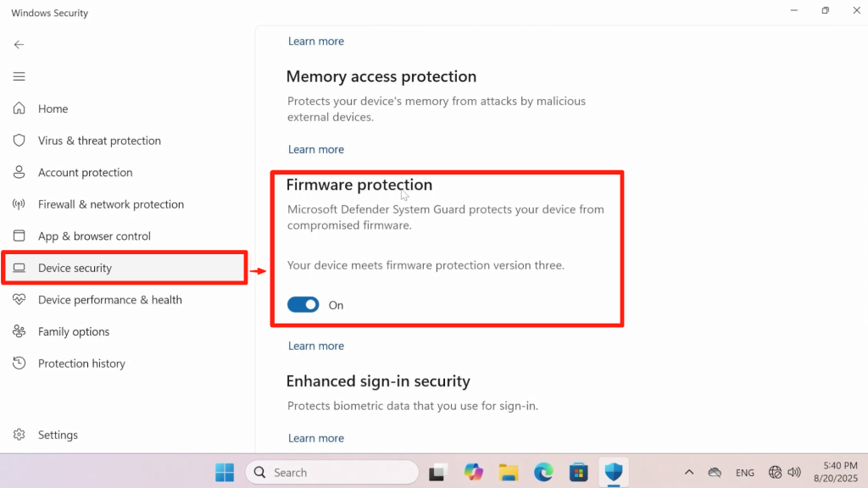Open the hamburger navigation menu
Screen dimensions: 868x488
(x=19, y=76)
